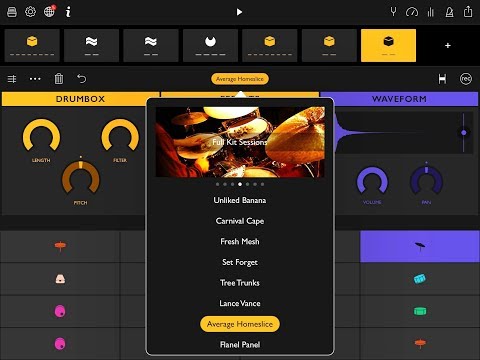The width and height of the screenshot is (480, 360).
Task: Tap the cyan snare drum pad
Action: coord(420,279)
